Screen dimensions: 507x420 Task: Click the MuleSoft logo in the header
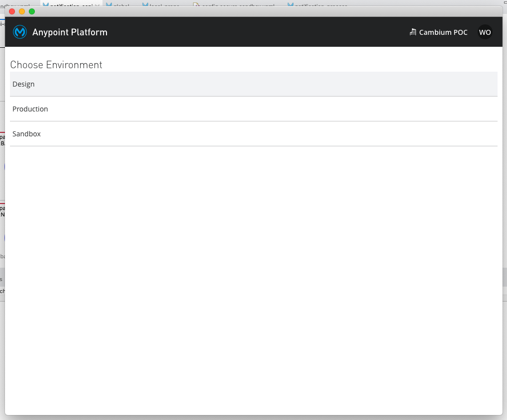coord(20,32)
